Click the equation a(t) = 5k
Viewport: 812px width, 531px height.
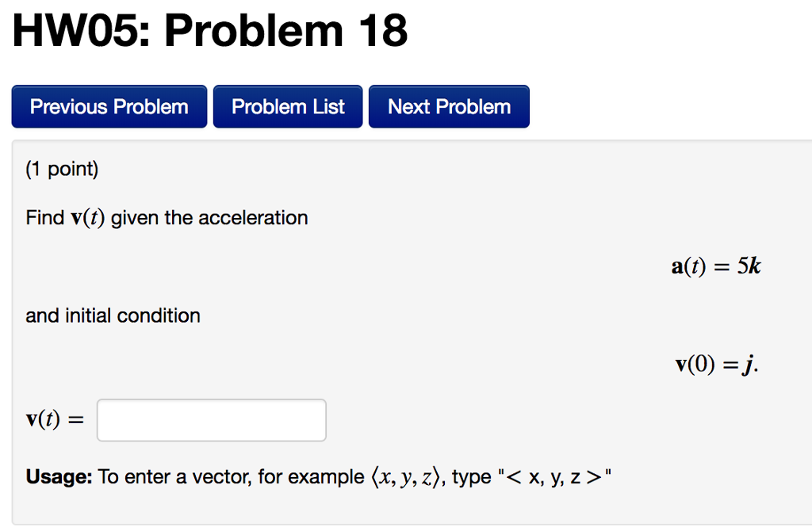[714, 266]
